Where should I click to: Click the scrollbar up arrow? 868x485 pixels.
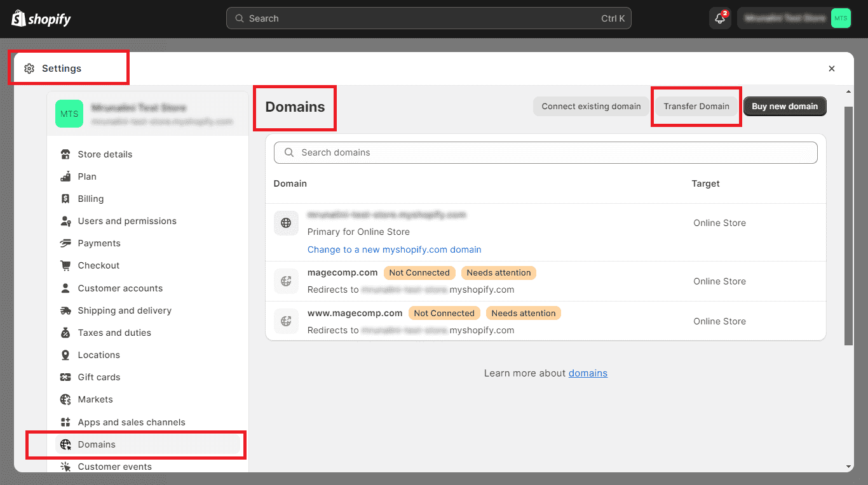pos(849,91)
